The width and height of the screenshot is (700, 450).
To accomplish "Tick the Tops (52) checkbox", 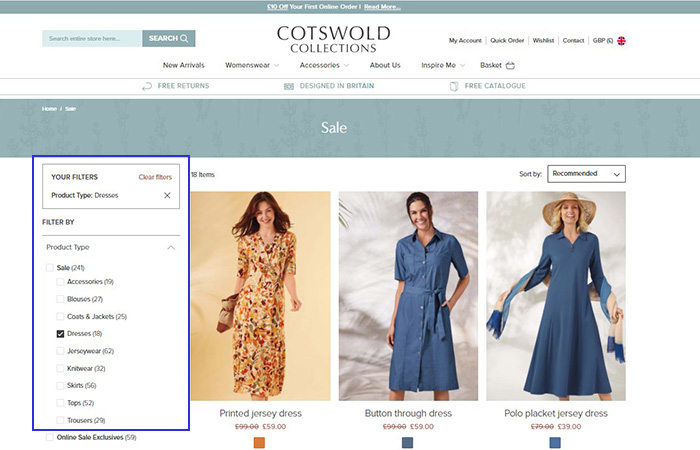I will 60,403.
